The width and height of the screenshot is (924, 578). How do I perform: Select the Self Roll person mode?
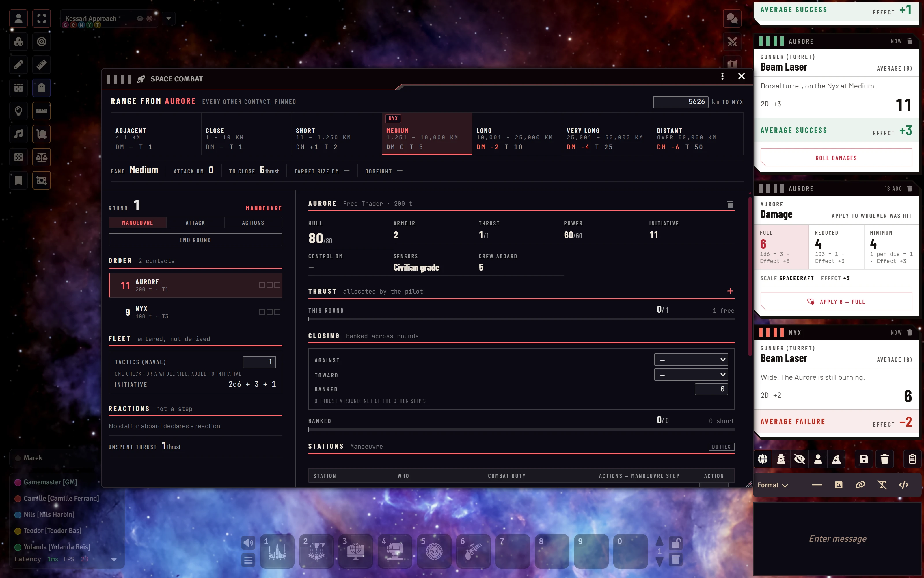(x=818, y=459)
